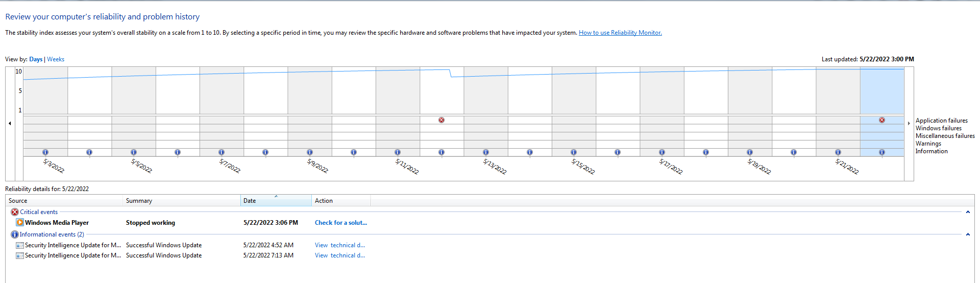The width and height of the screenshot is (980, 283).
Task: Click the Windows failures legend label
Action: [x=938, y=128]
